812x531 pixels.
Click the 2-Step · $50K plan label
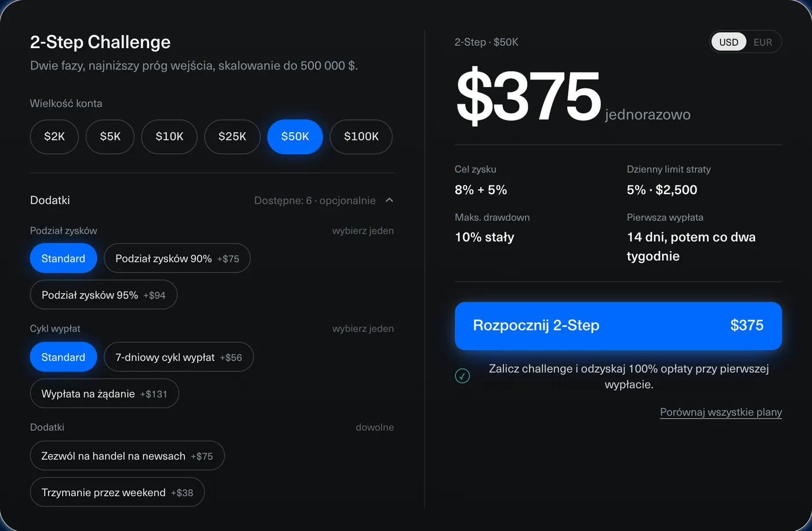click(487, 42)
